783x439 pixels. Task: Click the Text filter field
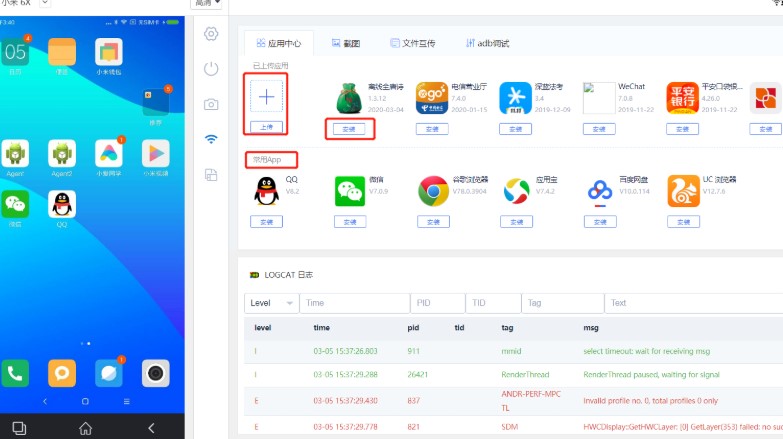(694, 303)
